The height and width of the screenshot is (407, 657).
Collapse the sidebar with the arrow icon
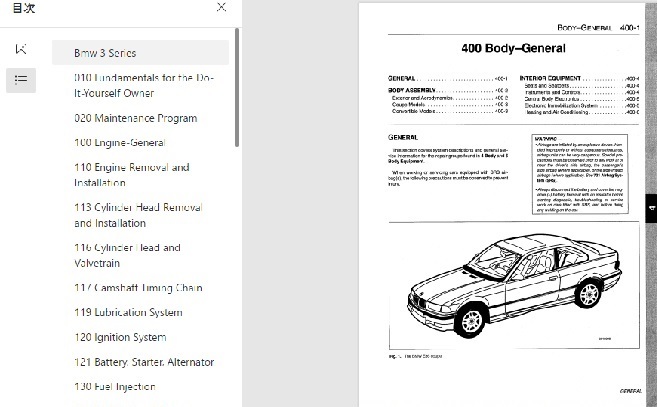[21, 49]
